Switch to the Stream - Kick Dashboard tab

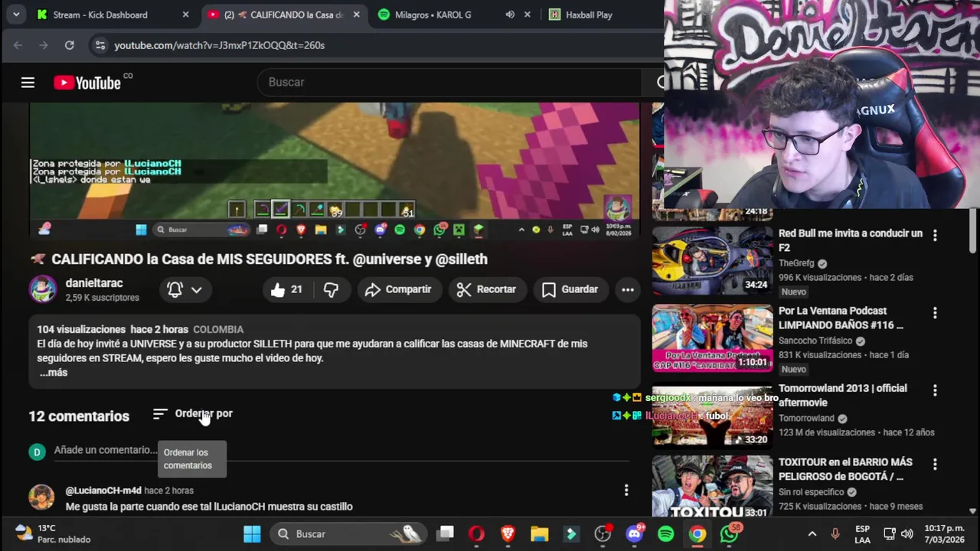pyautogui.click(x=100, y=15)
